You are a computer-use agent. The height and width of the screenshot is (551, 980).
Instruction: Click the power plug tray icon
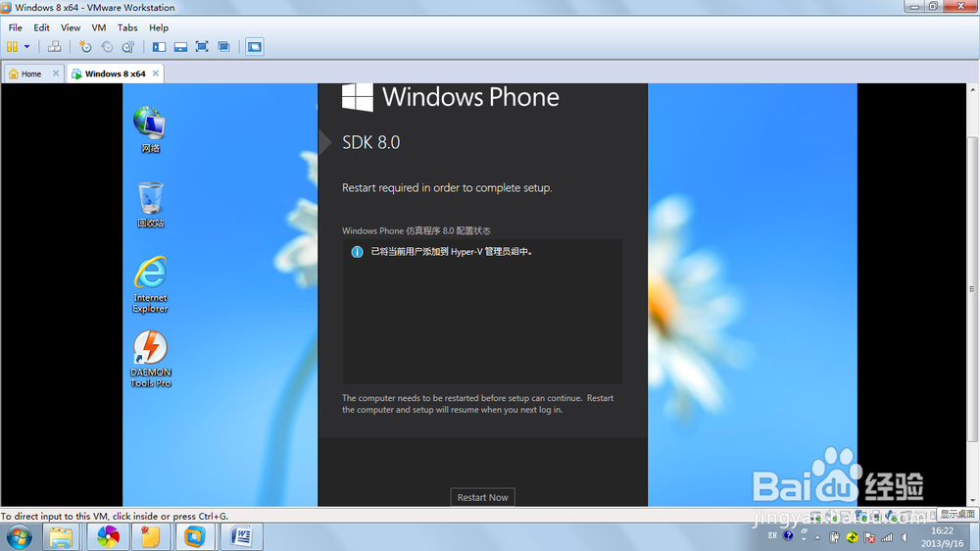pyautogui.click(x=834, y=537)
